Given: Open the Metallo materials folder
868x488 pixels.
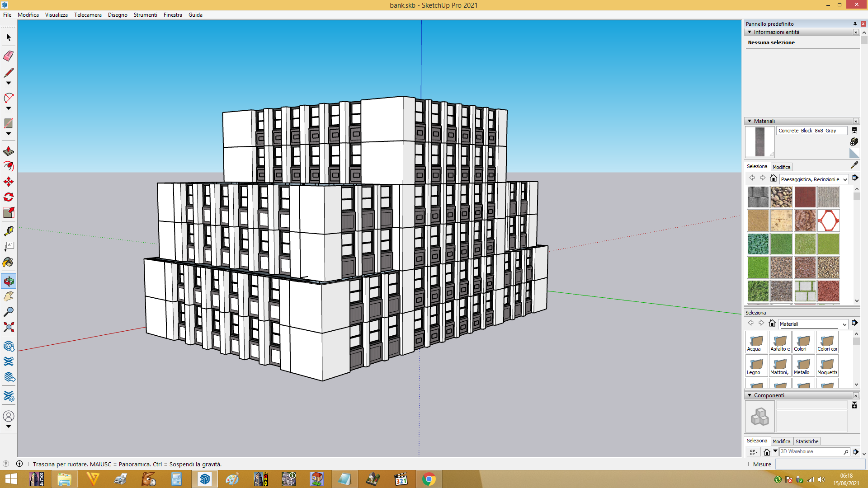Looking at the screenshot, I should [x=803, y=366].
